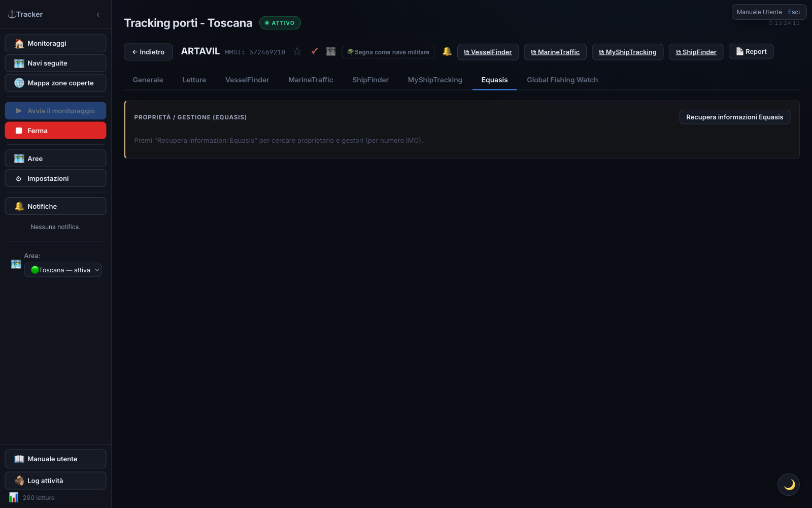Open Mappa zone coperte
The image size is (812, 508).
55,83
